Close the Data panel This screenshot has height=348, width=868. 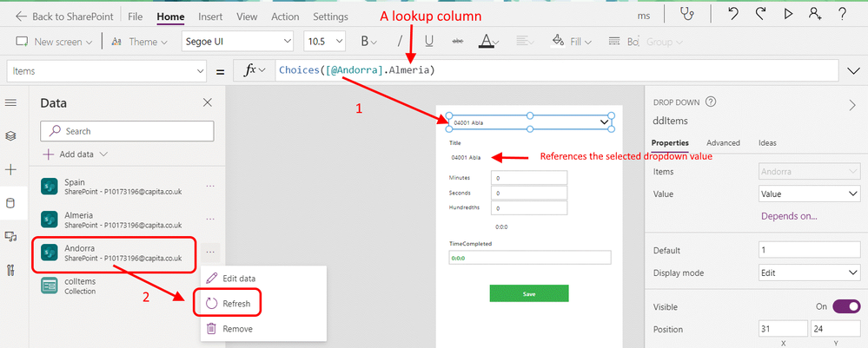click(208, 102)
